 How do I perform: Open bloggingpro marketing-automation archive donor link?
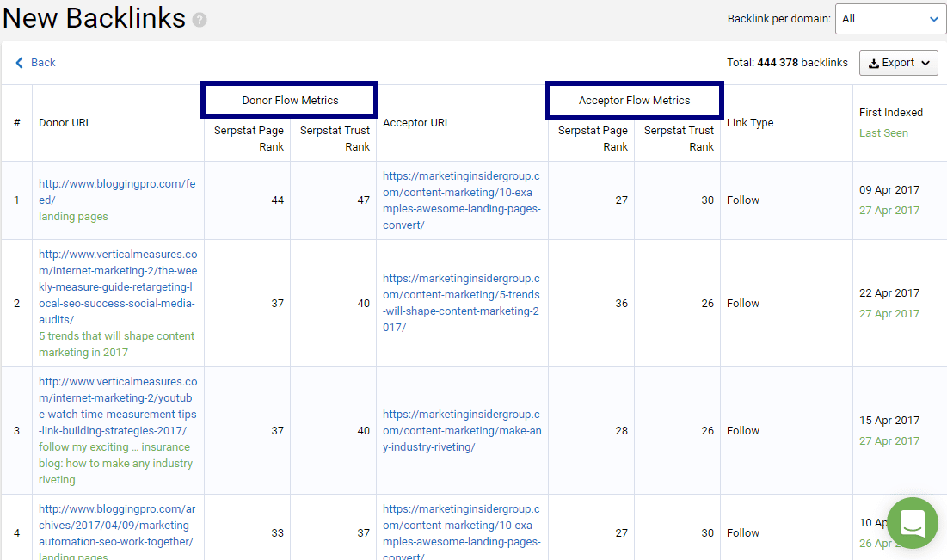[116, 525]
